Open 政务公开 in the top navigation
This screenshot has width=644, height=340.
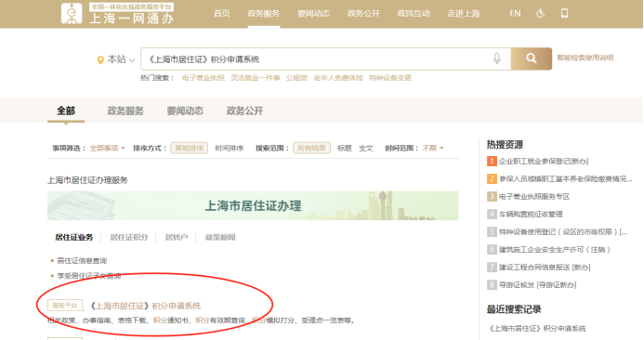(x=364, y=14)
